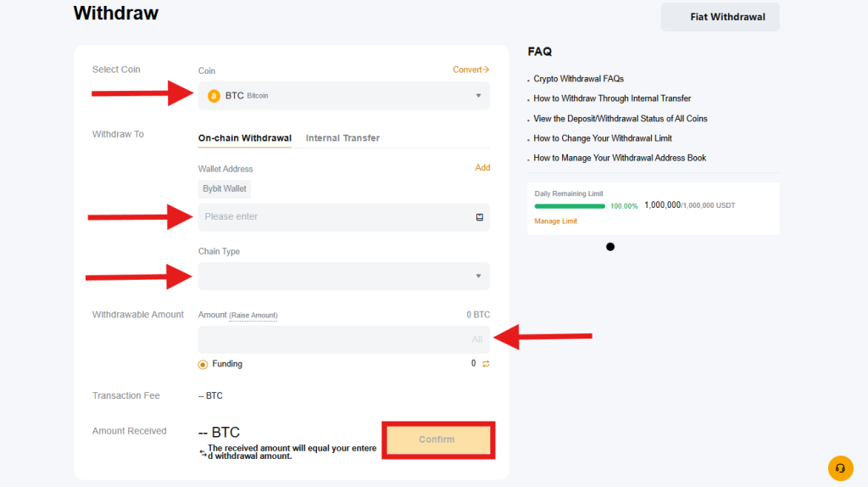Screen dimensions: 868x487
Task: Focus the wallet address Please enter field
Action: pyautogui.click(x=344, y=217)
